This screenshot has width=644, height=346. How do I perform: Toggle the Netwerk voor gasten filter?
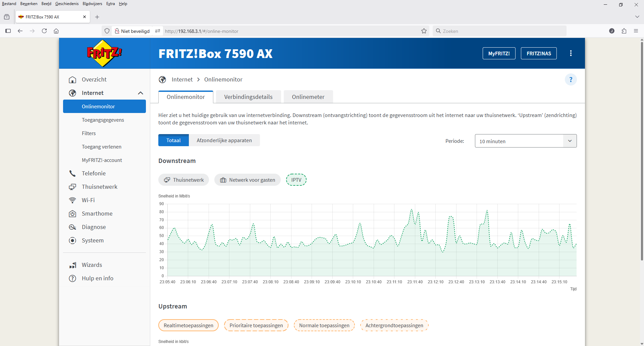tap(248, 180)
